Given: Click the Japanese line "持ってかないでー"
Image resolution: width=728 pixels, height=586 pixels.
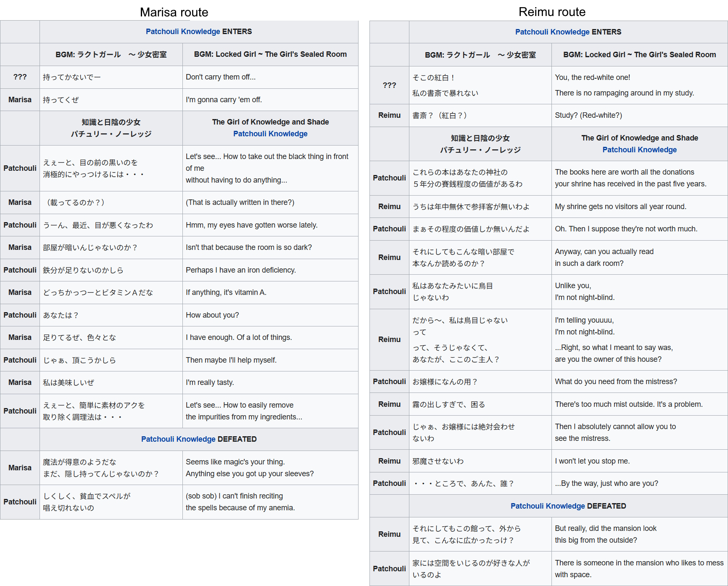Looking at the screenshot, I should (x=72, y=77).
